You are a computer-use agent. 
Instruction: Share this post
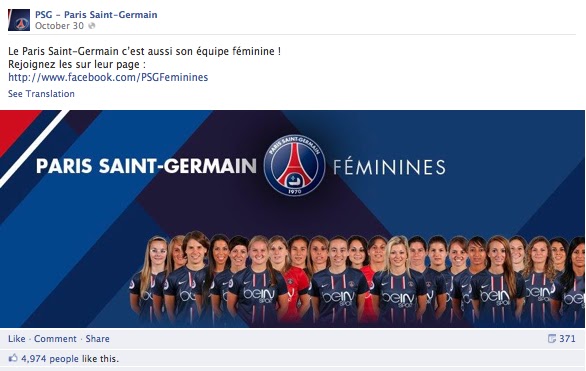98,339
